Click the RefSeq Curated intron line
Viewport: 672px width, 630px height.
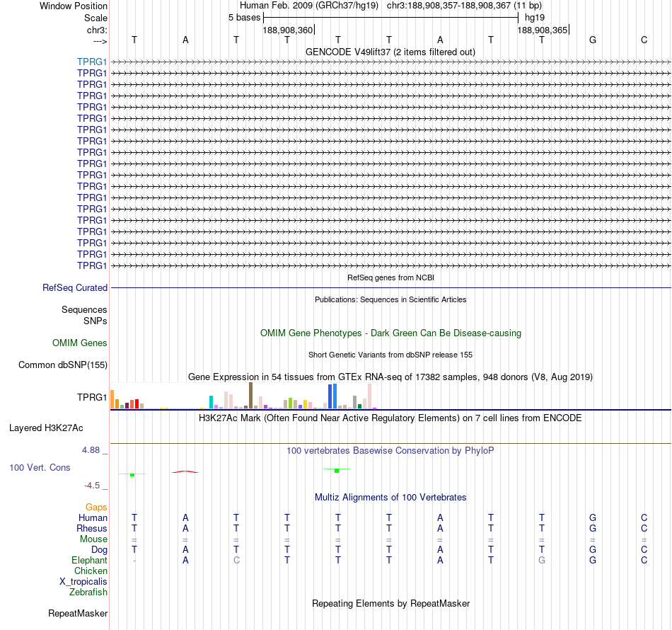pyautogui.click(x=391, y=288)
